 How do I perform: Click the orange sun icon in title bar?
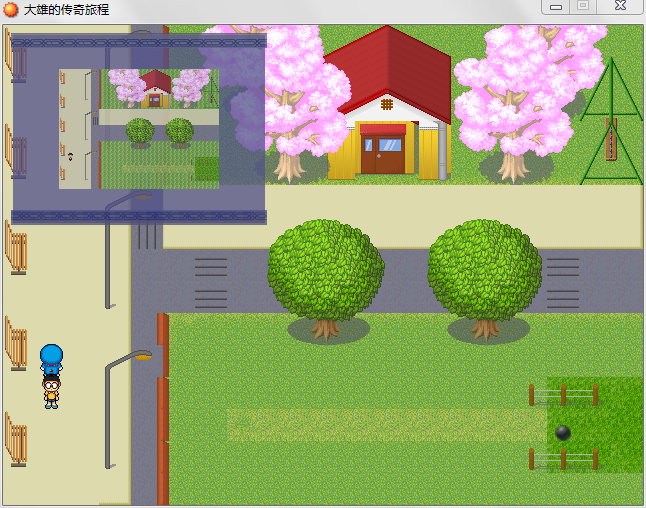point(11,9)
